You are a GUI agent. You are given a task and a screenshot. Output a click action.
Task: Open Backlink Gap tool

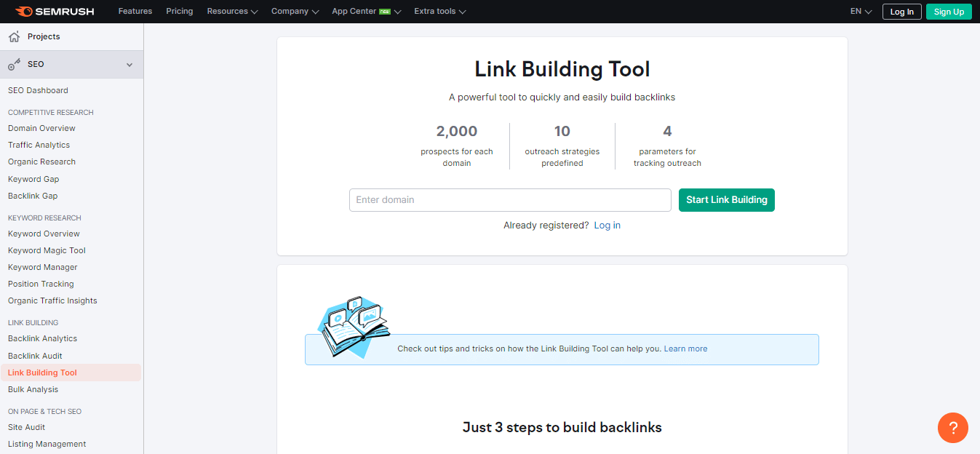click(33, 196)
